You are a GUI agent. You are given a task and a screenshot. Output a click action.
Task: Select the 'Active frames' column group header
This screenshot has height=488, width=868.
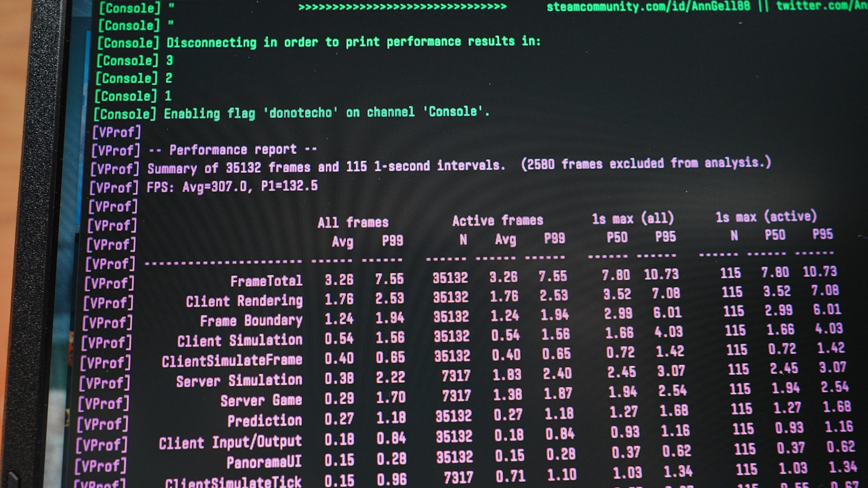497,221
